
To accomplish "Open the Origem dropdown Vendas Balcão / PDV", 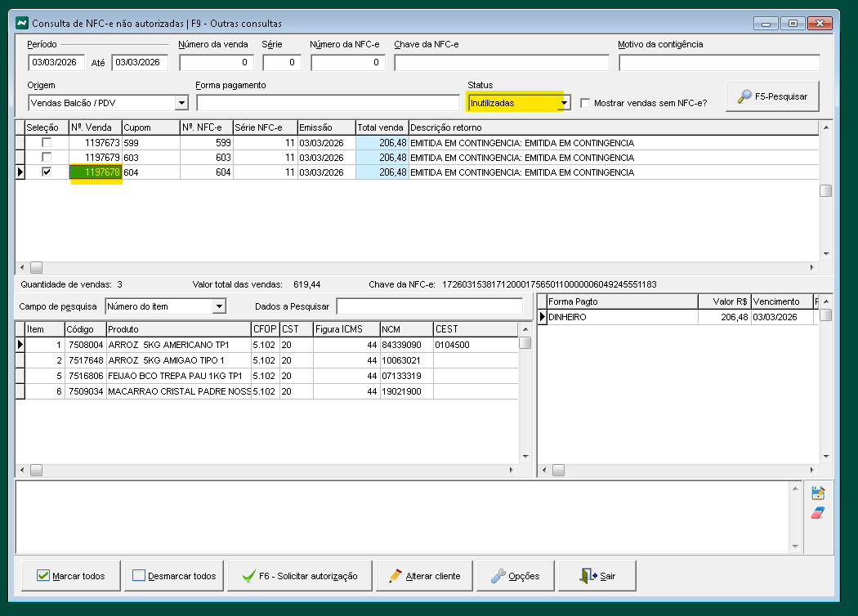I will [x=181, y=103].
